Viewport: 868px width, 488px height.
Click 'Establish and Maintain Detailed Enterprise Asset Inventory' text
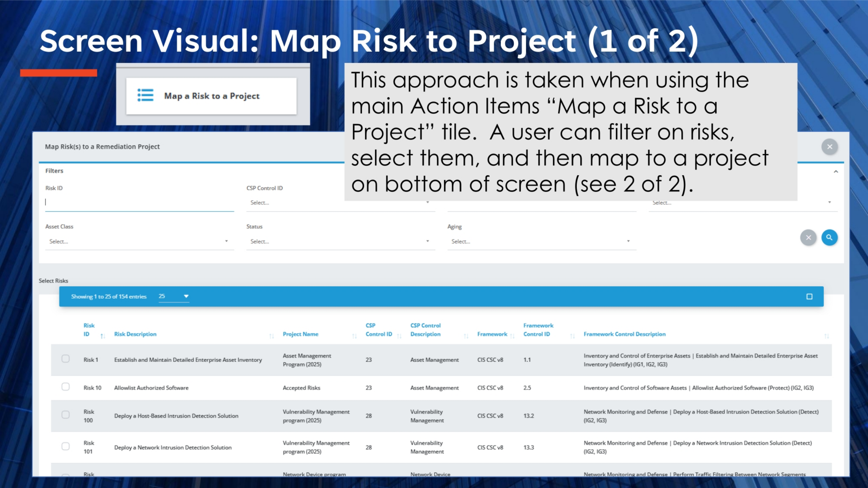click(188, 360)
